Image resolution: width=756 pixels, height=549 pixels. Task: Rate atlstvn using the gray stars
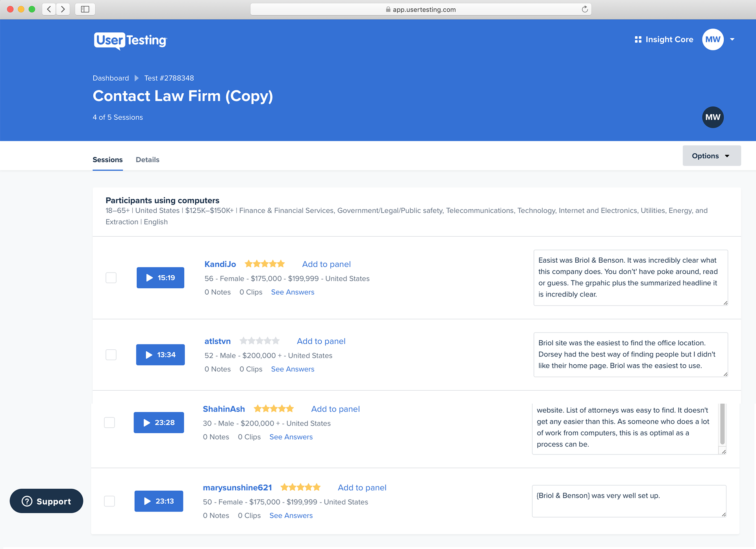[x=260, y=341]
